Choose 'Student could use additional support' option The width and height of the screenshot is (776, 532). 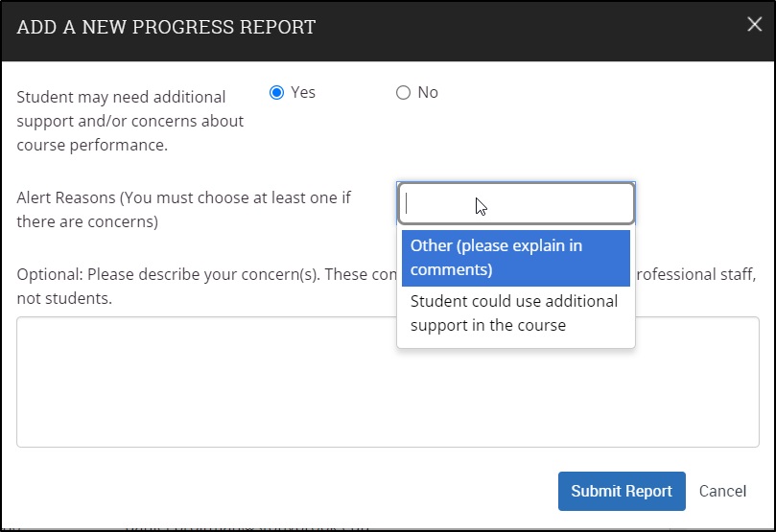pyautogui.click(x=515, y=313)
